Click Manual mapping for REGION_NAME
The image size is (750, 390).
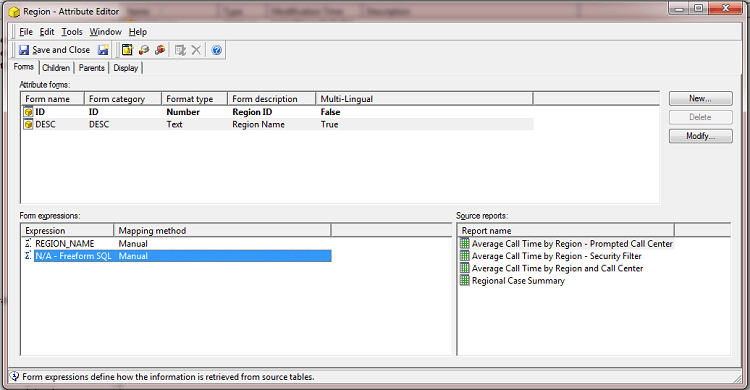click(x=133, y=244)
